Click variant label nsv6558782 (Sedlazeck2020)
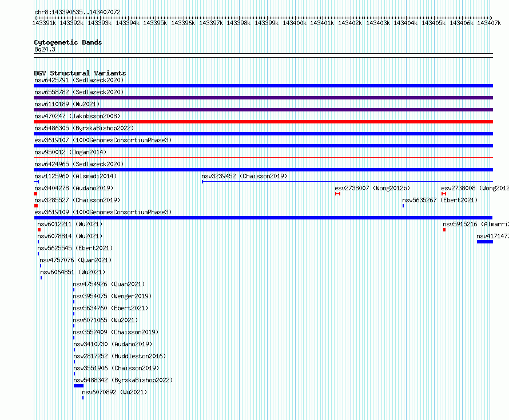The width and height of the screenshot is (509, 420). [x=79, y=92]
